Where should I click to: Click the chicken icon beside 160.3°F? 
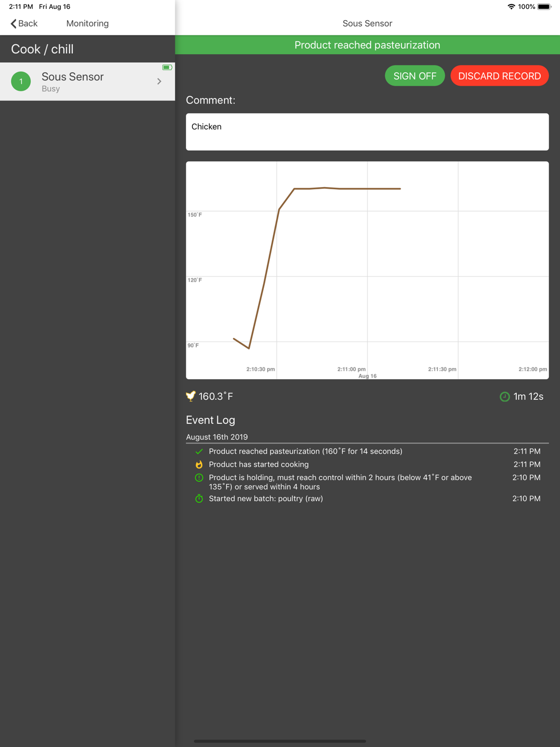coord(191,396)
